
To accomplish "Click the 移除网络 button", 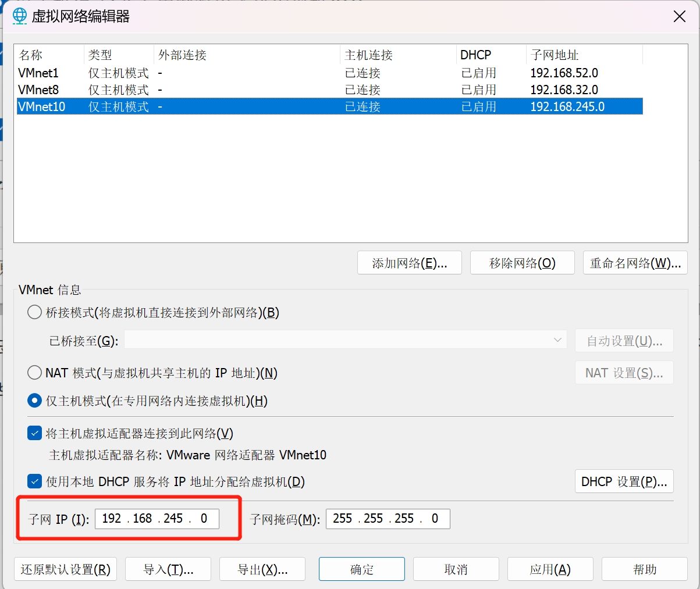I will pyautogui.click(x=522, y=262).
